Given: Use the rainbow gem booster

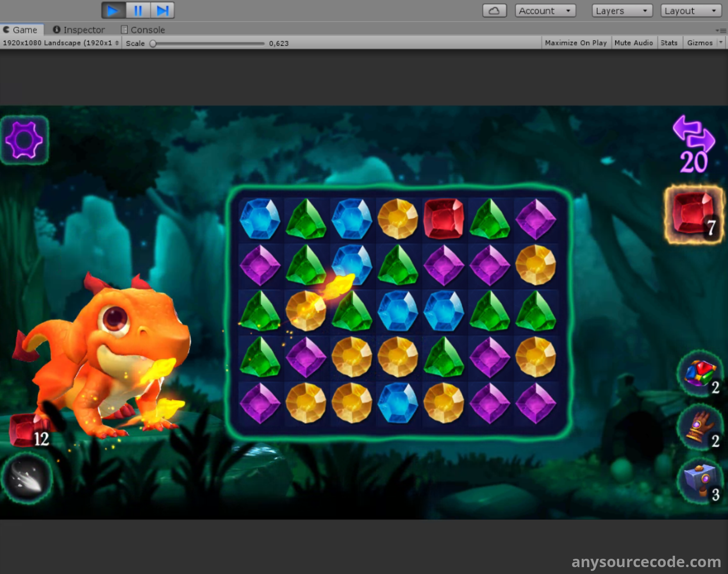Looking at the screenshot, I should pos(700,374).
